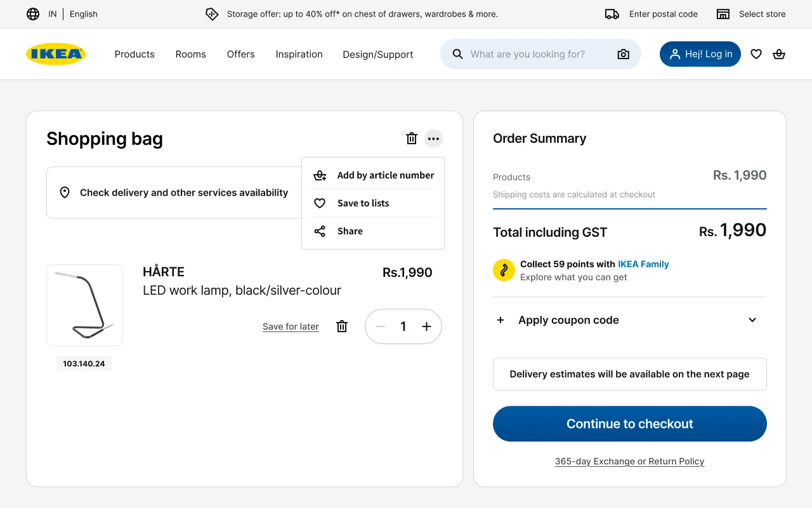This screenshot has height=508, width=812.
Task: Click HÅRTE product name
Action: [164, 272]
